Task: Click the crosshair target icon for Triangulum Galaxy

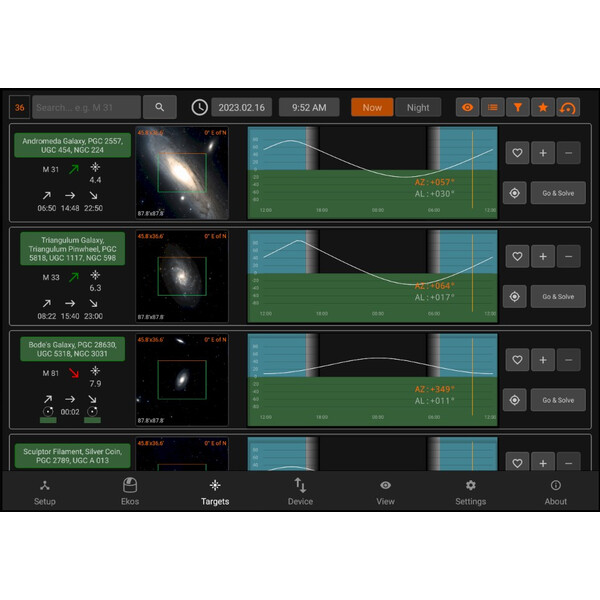Action: 515,296
